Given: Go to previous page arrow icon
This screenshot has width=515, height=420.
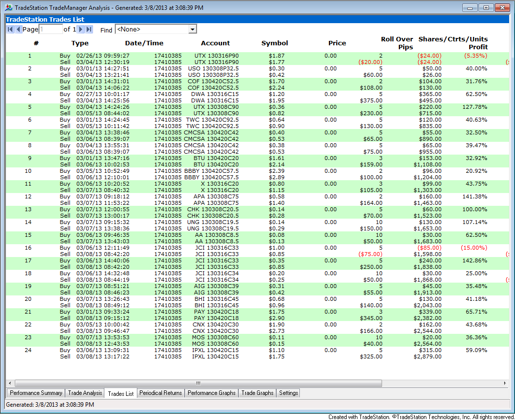Looking at the screenshot, I should (18, 29).
